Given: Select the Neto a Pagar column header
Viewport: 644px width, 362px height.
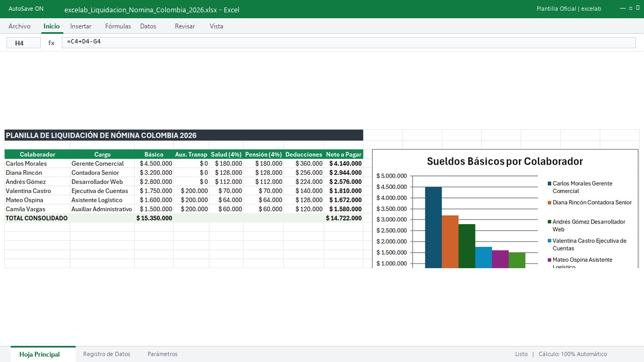Looking at the screenshot, I should [x=344, y=154].
